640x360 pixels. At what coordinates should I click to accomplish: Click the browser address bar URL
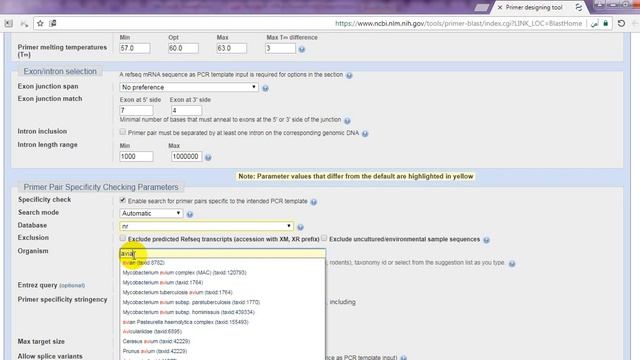point(458,24)
